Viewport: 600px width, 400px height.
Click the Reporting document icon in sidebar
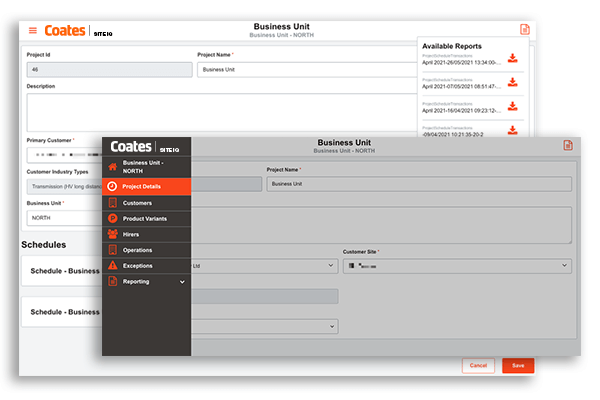point(112,281)
